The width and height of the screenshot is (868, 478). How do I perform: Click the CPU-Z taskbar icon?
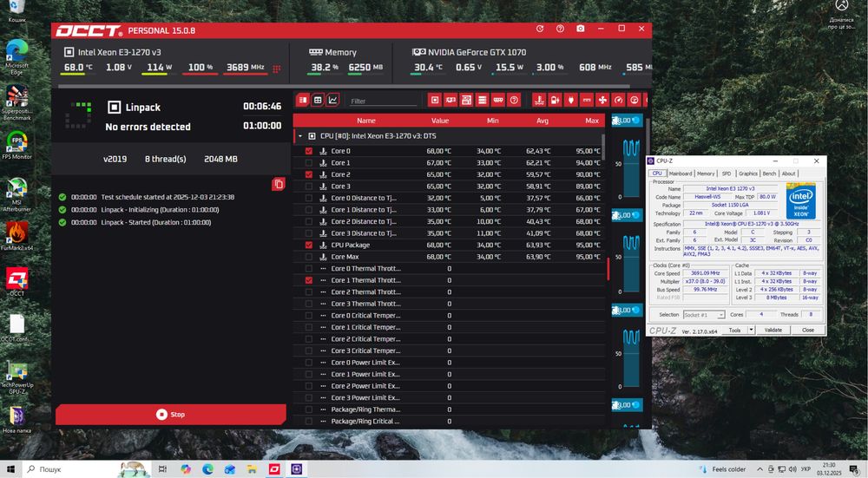click(x=297, y=469)
